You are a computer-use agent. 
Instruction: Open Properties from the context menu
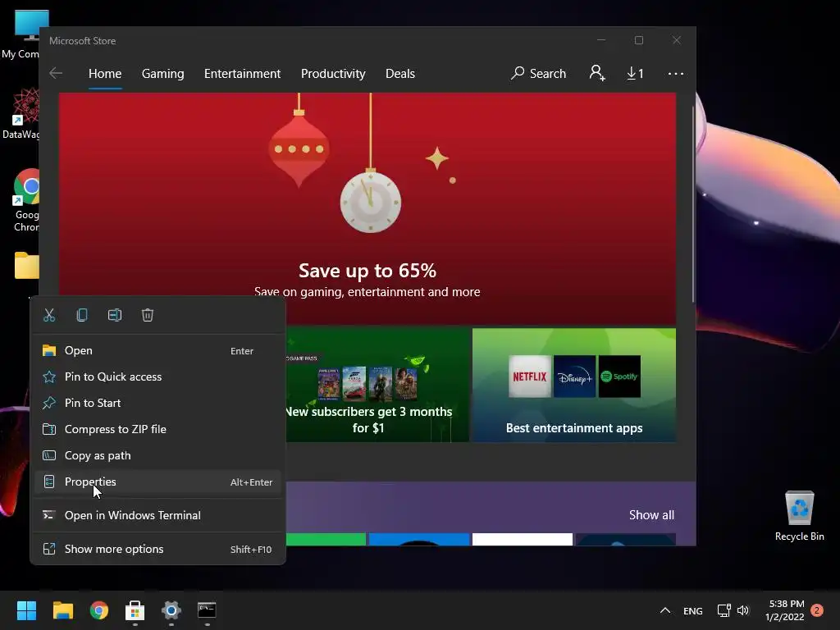[x=157, y=482]
